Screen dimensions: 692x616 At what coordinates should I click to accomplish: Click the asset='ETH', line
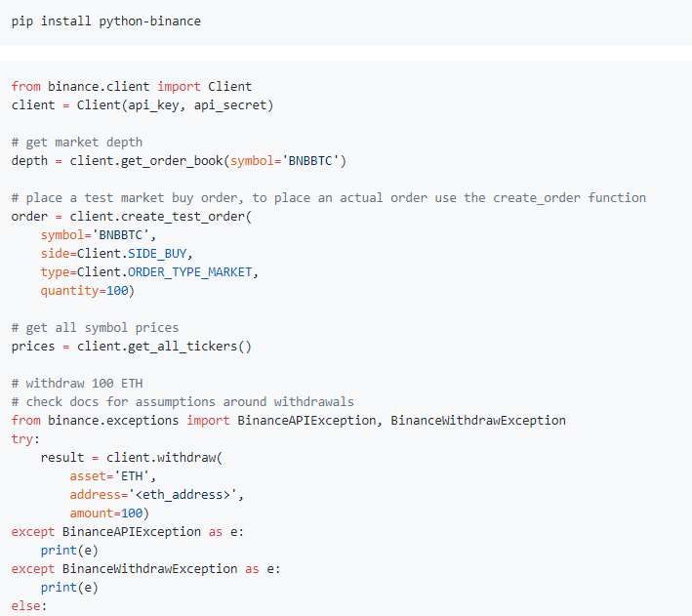tap(113, 476)
